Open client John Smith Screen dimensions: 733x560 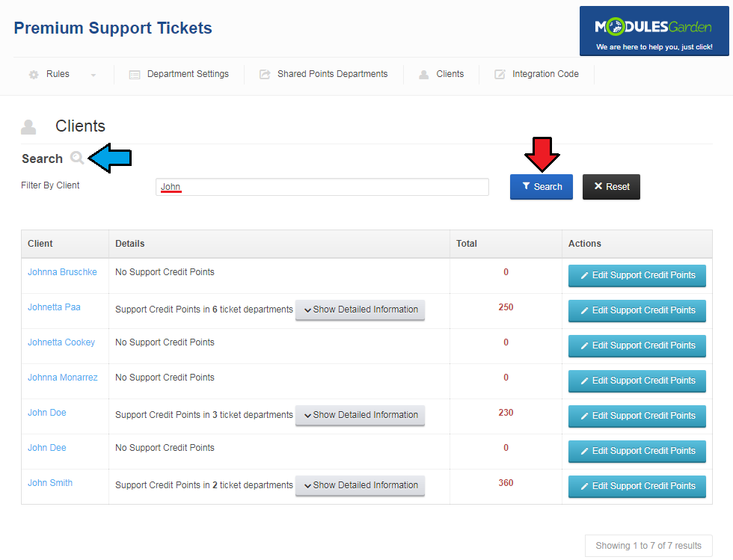click(x=50, y=482)
